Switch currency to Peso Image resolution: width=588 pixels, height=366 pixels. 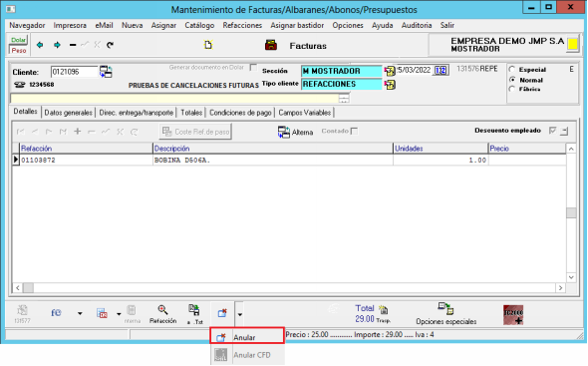pyautogui.click(x=18, y=50)
